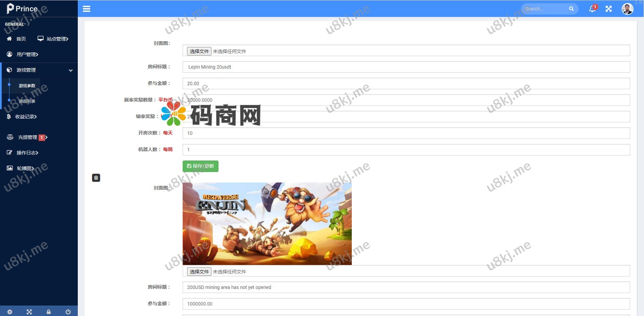Click the lock icon in sidebar footer
This screenshot has height=316, width=644.
tap(49, 312)
